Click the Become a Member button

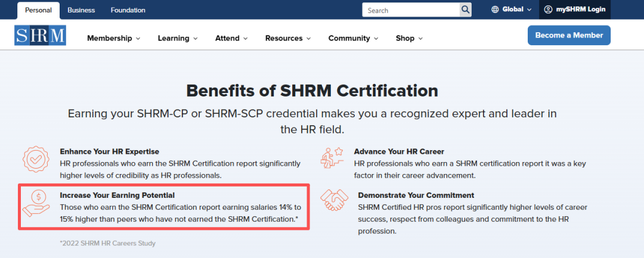pos(569,35)
